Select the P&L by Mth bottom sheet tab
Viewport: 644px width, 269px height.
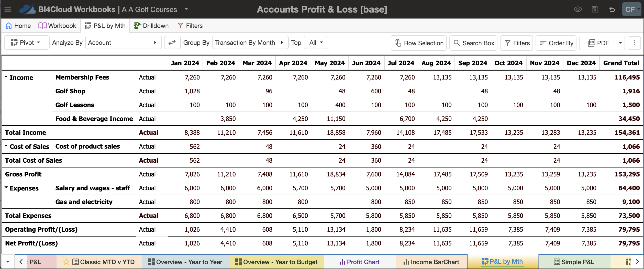(503, 262)
